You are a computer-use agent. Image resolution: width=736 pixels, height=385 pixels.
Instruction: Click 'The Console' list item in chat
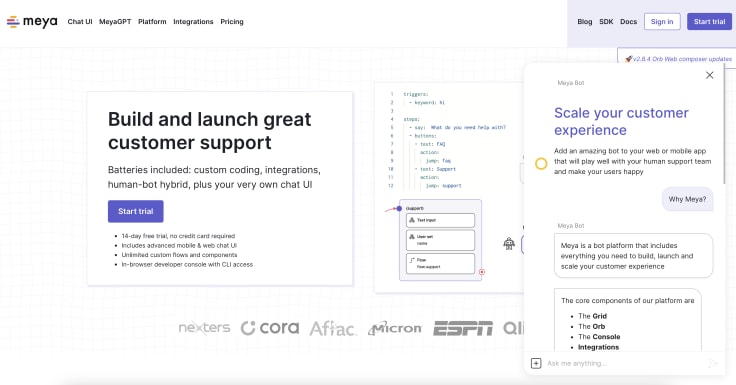tap(599, 337)
